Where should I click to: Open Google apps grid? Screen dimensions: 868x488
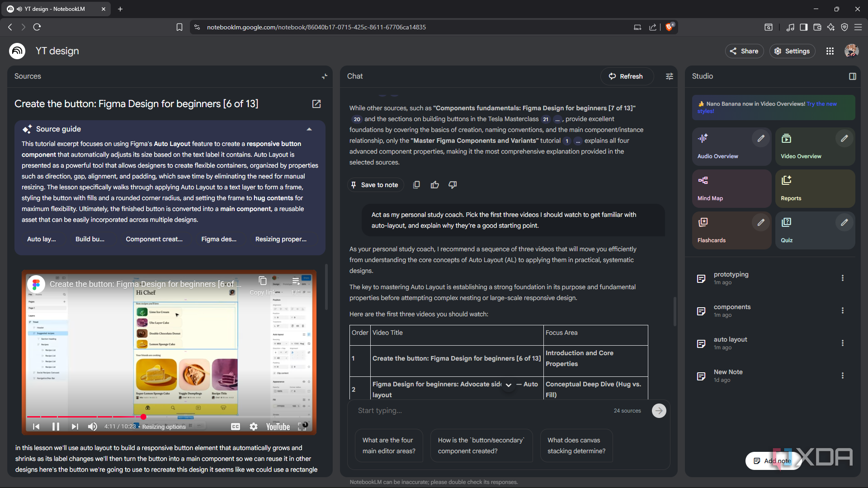coord(830,51)
